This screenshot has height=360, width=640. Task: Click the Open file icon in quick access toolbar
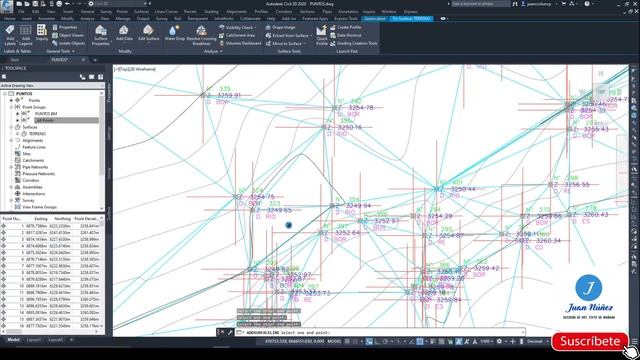pyautogui.click(x=27, y=4)
